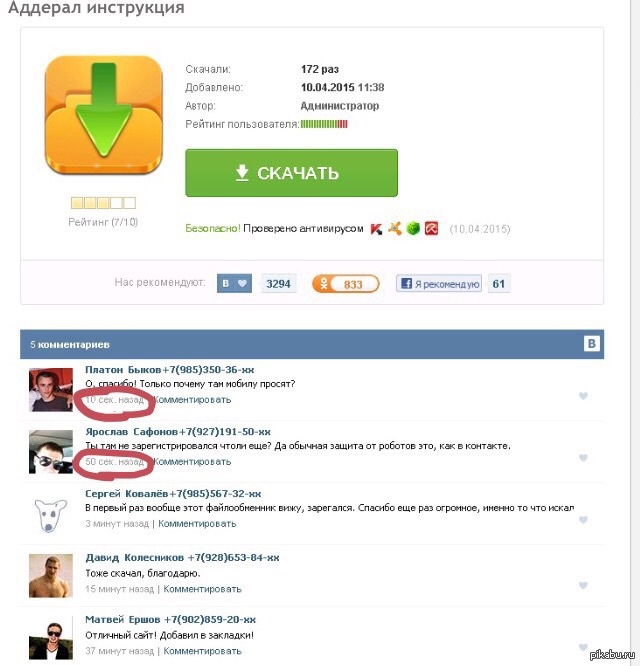Screen dimensions: 640x666
Task: Click the star rating 7/10 bar
Action: [103, 203]
